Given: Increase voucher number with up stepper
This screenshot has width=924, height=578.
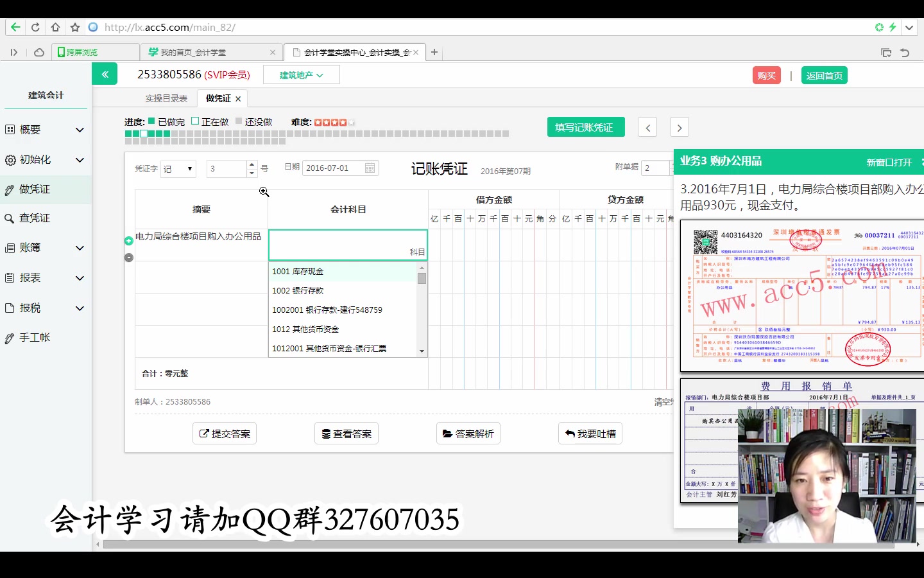Looking at the screenshot, I should [x=252, y=165].
